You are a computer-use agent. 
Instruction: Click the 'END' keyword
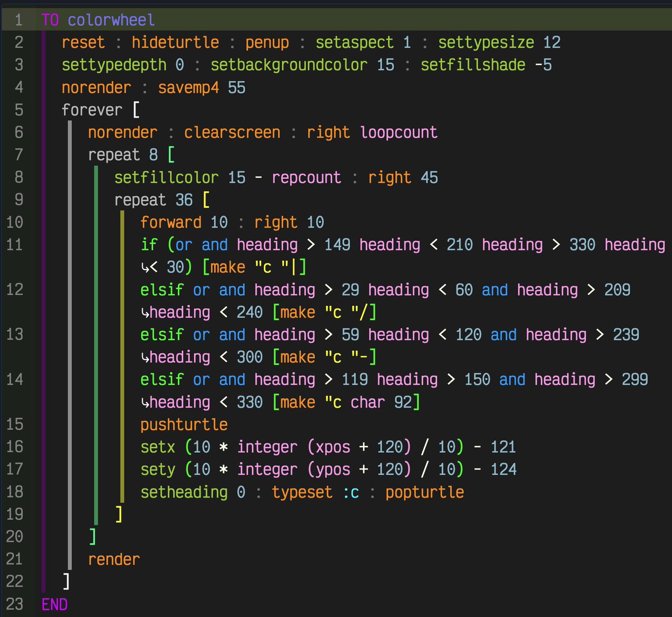(x=54, y=605)
